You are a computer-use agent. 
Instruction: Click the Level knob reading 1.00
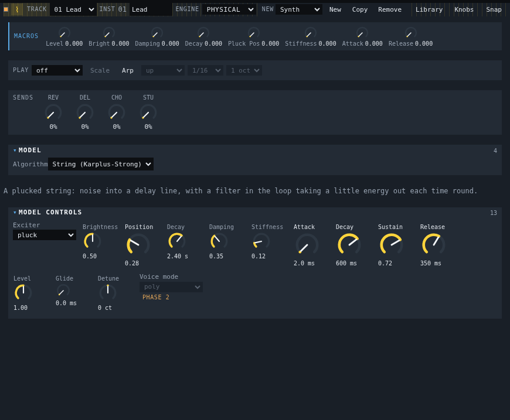click(x=23, y=292)
